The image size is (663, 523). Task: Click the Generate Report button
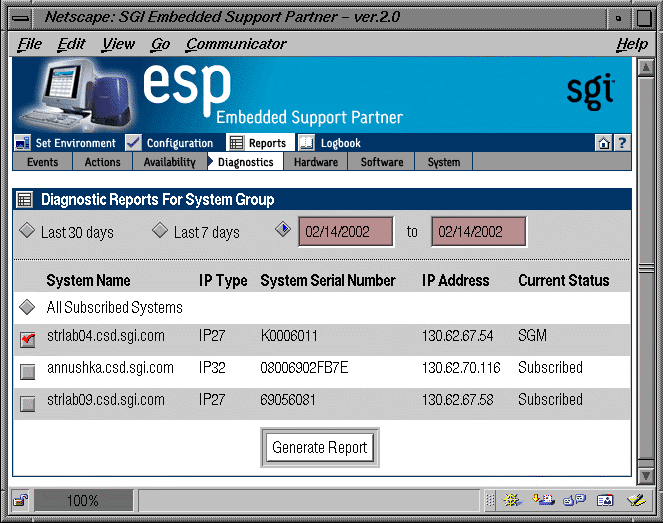pyautogui.click(x=320, y=447)
